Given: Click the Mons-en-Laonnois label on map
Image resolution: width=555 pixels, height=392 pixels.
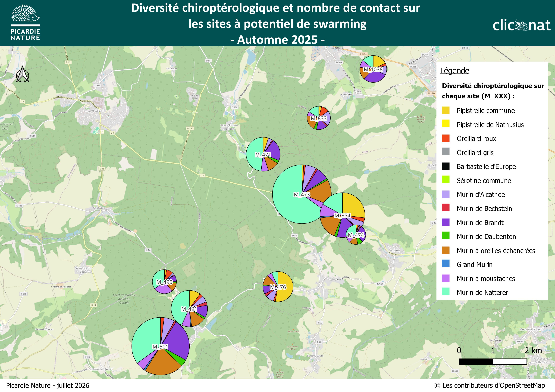Looking at the screenshot, I should tap(532, 329).
